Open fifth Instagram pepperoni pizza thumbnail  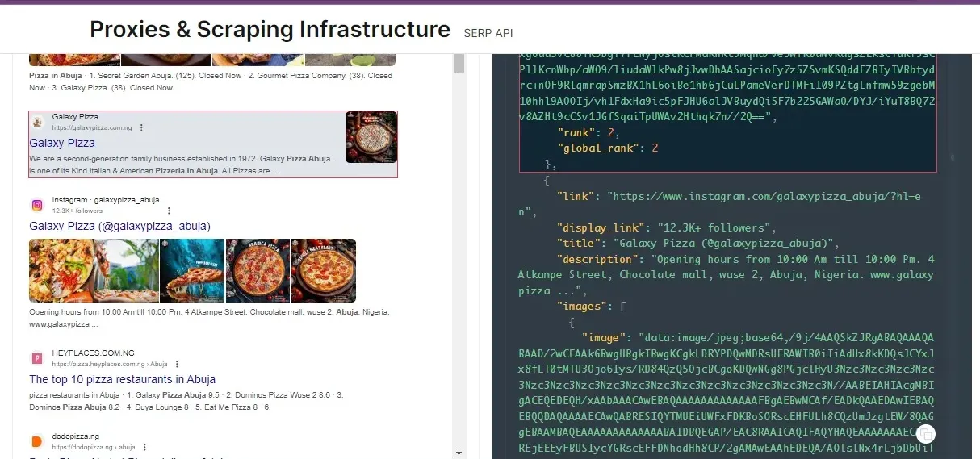[x=324, y=270]
